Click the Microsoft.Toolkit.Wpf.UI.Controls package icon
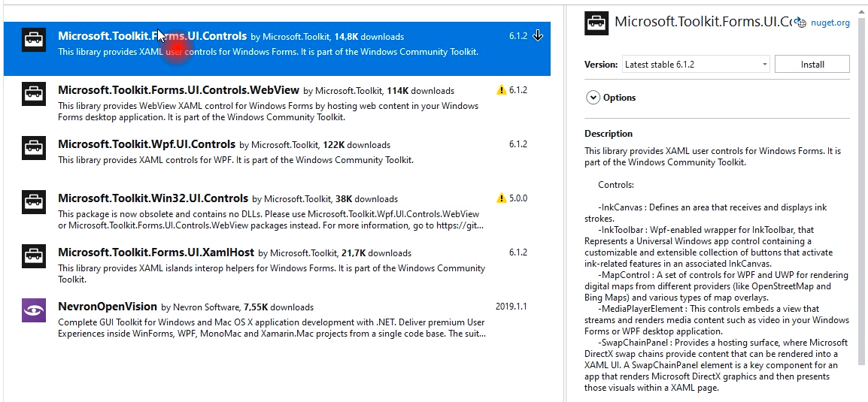This screenshot has height=402, width=868. click(x=34, y=147)
